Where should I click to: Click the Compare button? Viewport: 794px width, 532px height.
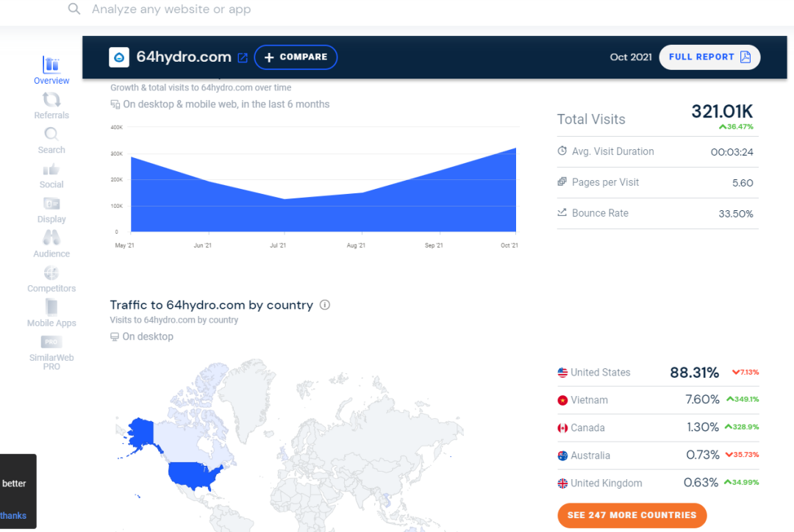(296, 57)
